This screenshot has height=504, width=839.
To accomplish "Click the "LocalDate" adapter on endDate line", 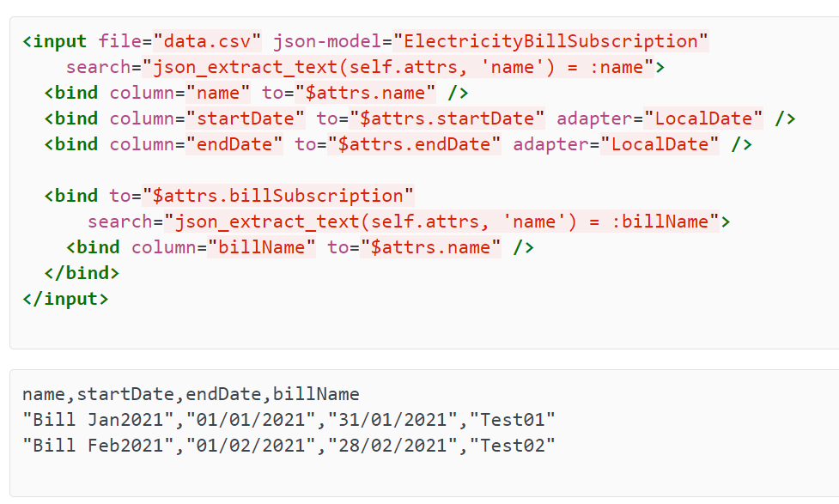I will tap(660, 144).
